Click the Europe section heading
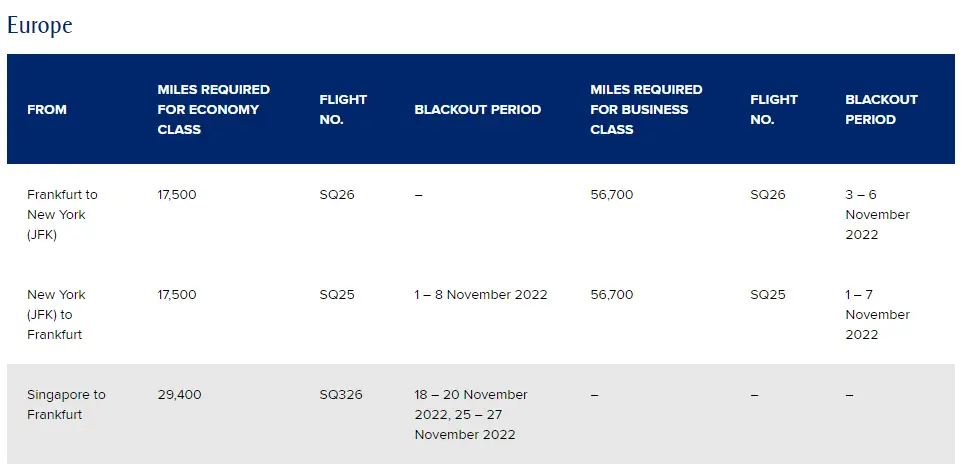 (40, 25)
